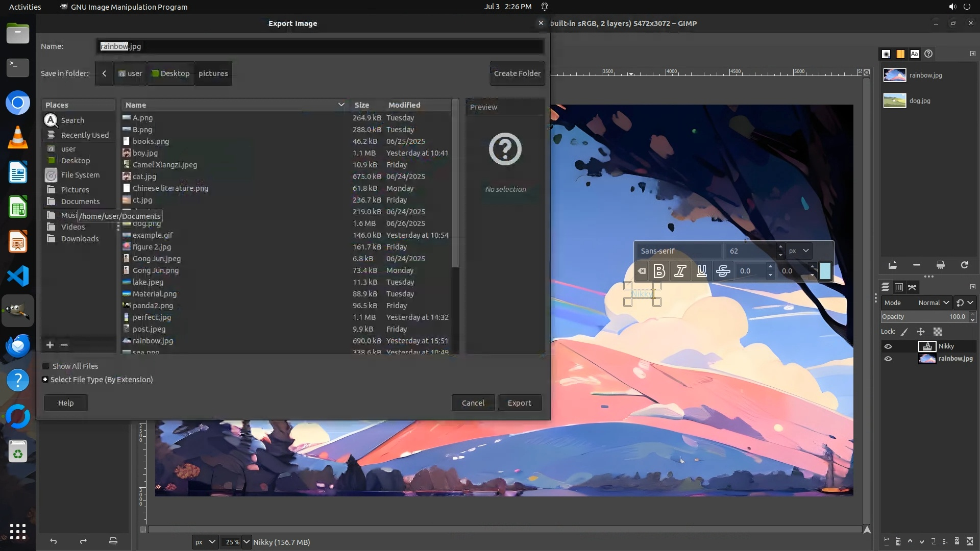This screenshot has height=551, width=980.
Task: Select rainbow.jpg in the file list
Action: pos(153,341)
